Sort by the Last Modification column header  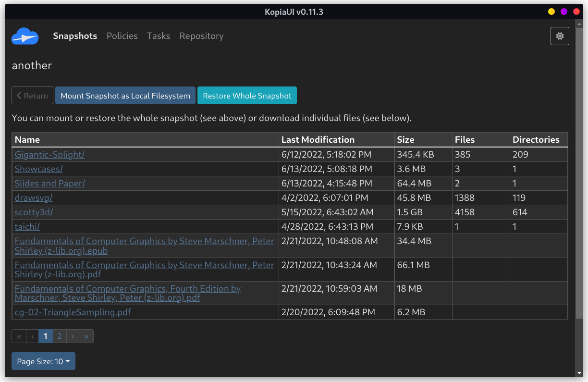(x=318, y=140)
